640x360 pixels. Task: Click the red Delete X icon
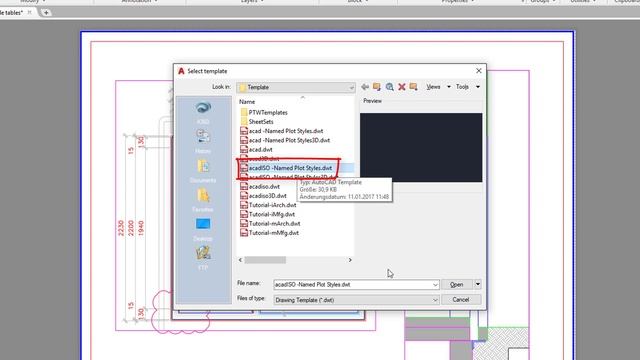tap(402, 87)
